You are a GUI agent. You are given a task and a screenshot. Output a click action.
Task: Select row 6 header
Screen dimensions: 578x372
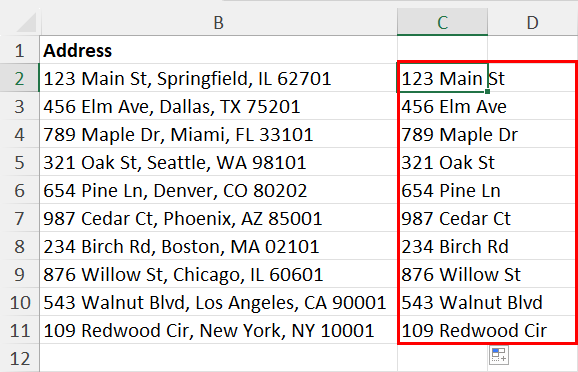20,190
